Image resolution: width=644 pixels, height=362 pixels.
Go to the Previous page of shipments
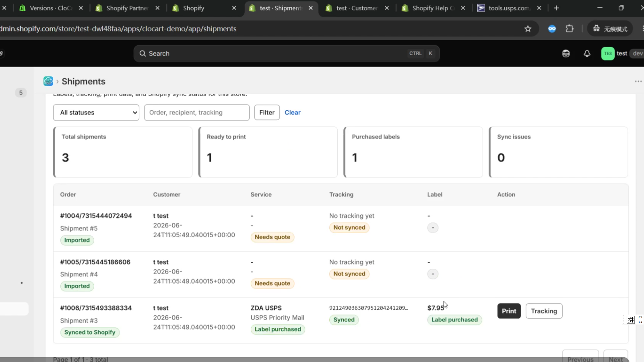[580, 357]
